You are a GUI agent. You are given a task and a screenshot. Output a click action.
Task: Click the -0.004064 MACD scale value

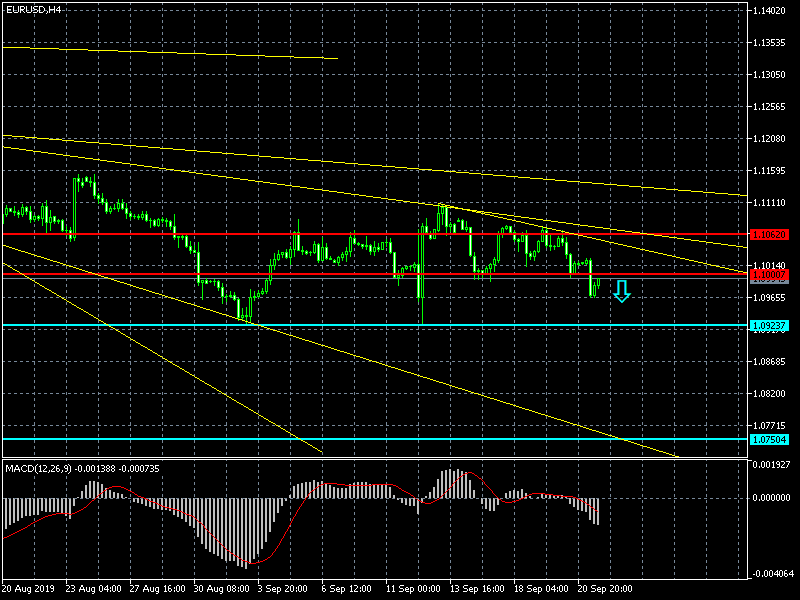tap(771, 574)
